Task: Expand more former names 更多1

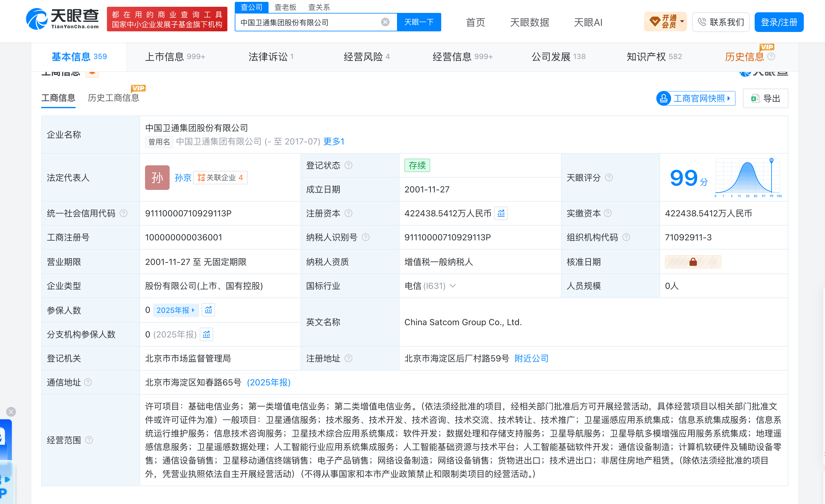Action: coord(333,142)
